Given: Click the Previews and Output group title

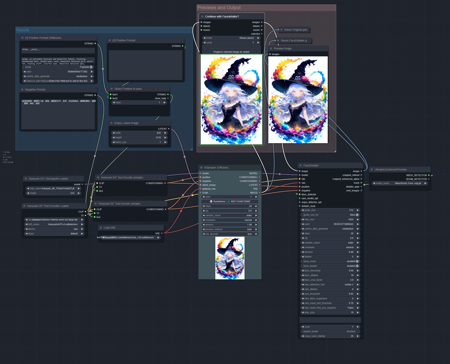Looking at the screenshot, I should (219, 7).
